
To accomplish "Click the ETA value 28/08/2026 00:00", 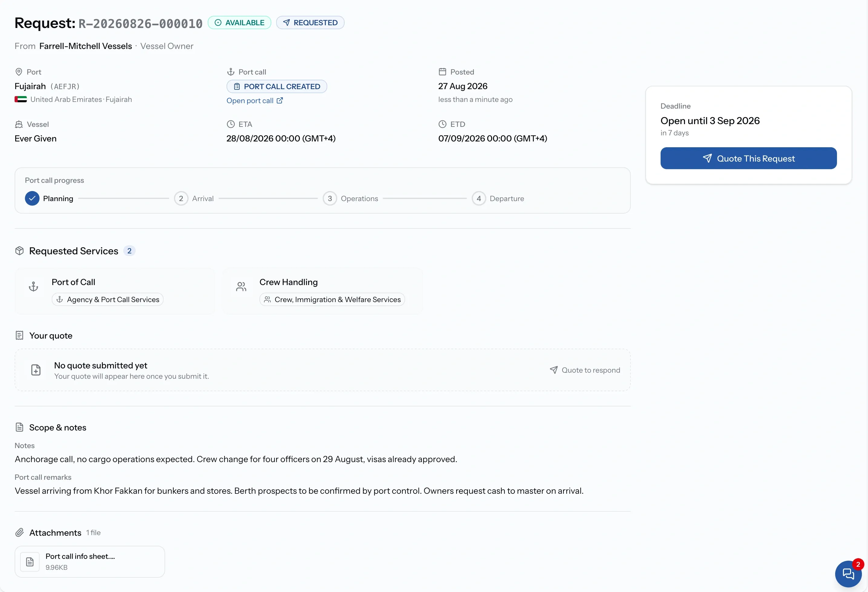I will (x=281, y=138).
